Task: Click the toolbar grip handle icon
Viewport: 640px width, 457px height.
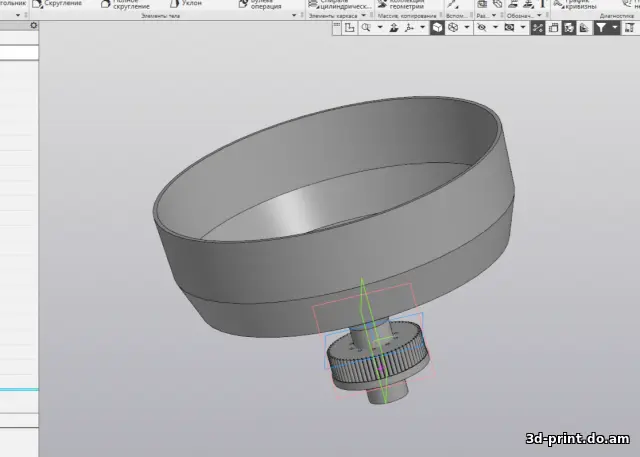Action: tap(337, 27)
